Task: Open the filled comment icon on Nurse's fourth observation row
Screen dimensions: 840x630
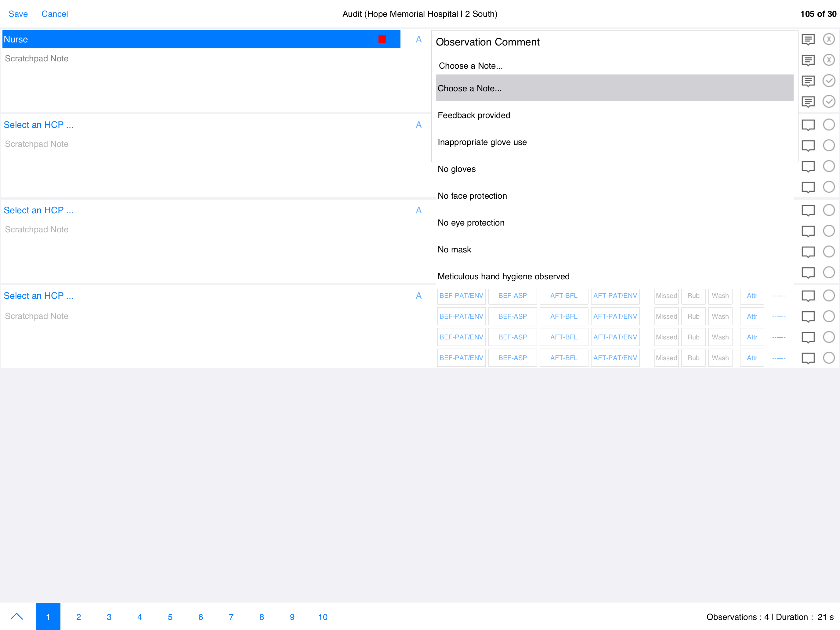Action: click(808, 102)
